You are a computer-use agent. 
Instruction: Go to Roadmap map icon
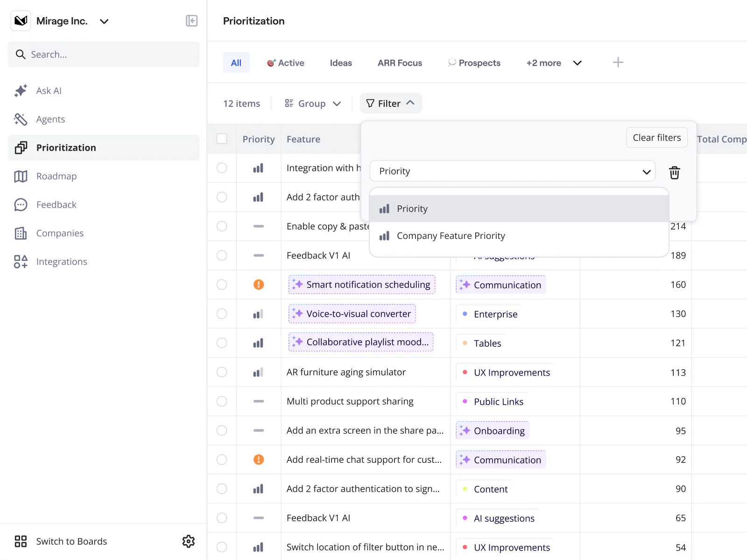21,176
